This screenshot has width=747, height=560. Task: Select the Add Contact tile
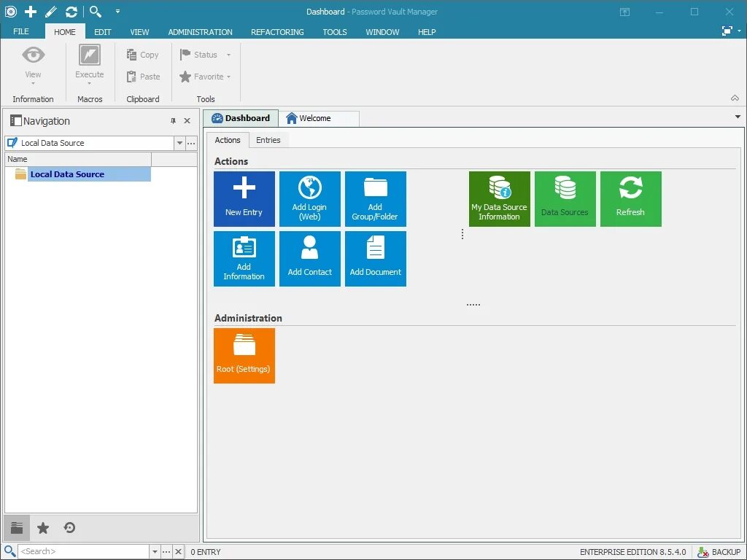pyautogui.click(x=309, y=259)
